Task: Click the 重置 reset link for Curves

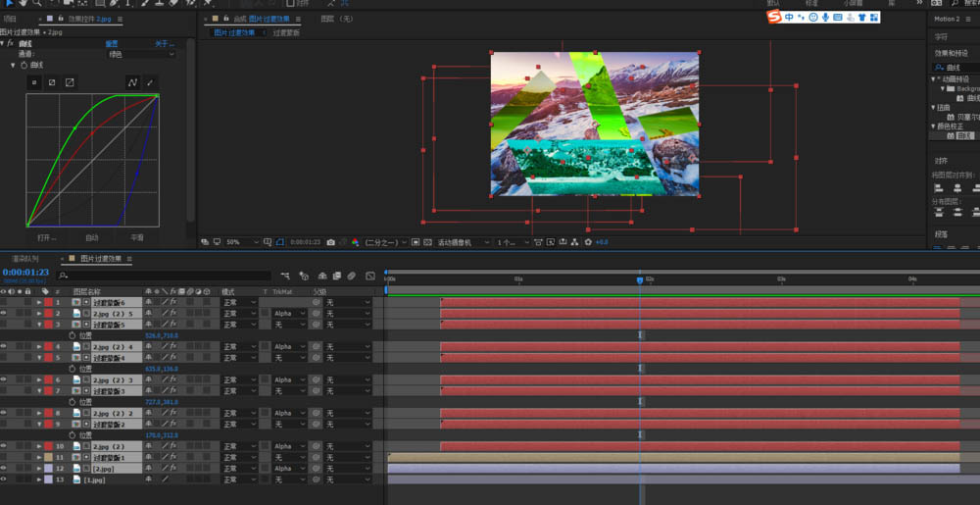Action: (x=112, y=43)
